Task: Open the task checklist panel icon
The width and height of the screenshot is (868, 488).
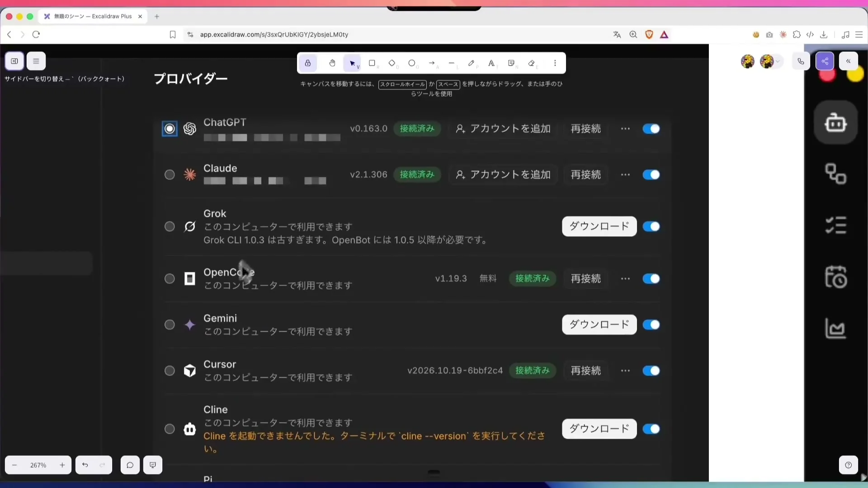Action: (x=835, y=225)
